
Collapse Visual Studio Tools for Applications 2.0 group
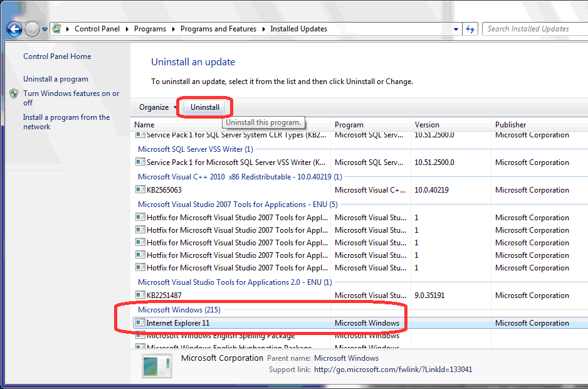[x=235, y=282]
